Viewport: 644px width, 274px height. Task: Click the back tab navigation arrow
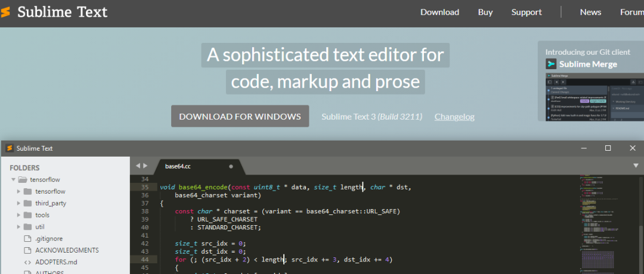(x=138, y=166)
